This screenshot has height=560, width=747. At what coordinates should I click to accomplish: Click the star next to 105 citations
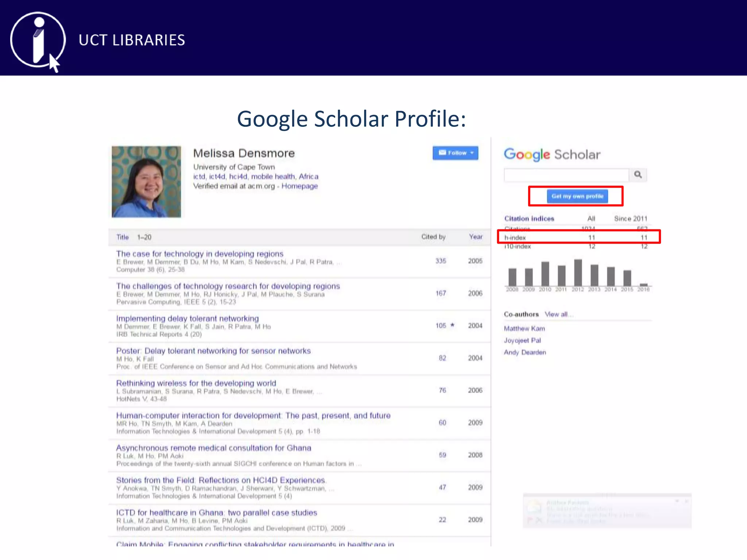[x=452, y=325]
